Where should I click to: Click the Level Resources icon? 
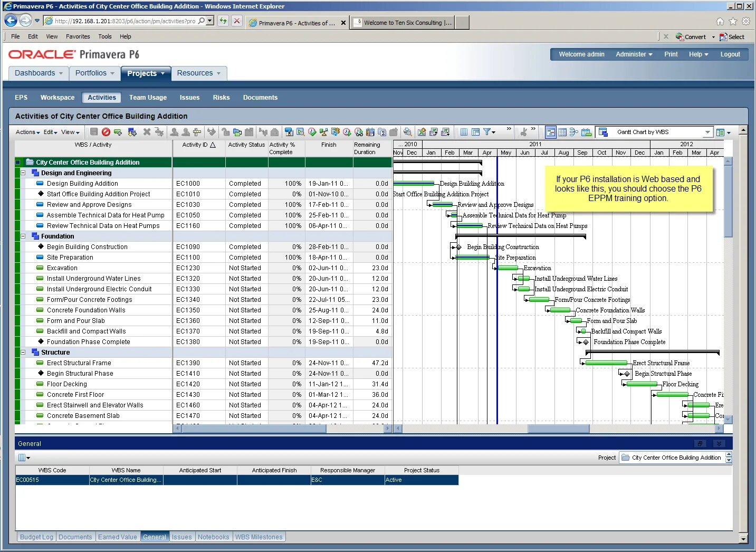tap(323, 132)
